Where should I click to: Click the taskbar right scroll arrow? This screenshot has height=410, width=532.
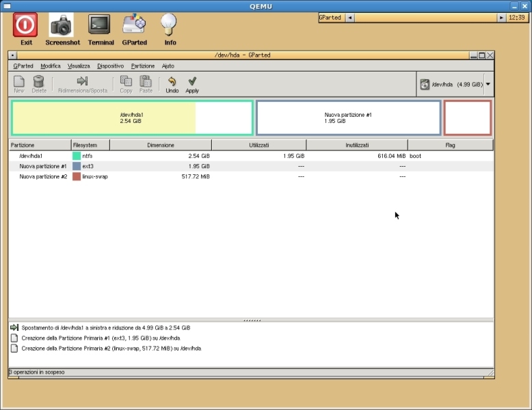coord(501,18)
